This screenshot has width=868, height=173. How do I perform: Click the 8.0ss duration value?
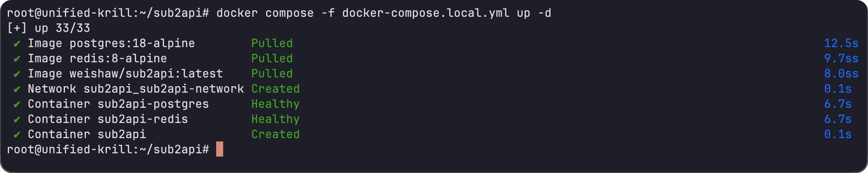[x=841, y=74]
